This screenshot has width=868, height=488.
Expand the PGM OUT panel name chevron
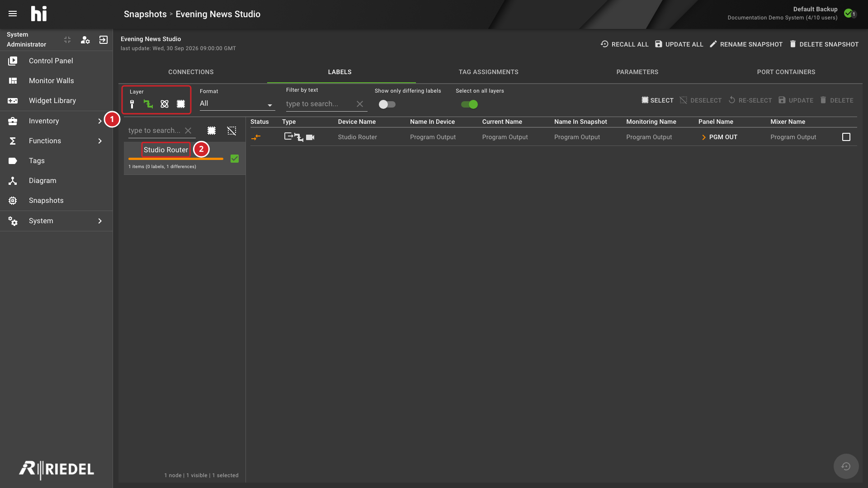(704, 137)
